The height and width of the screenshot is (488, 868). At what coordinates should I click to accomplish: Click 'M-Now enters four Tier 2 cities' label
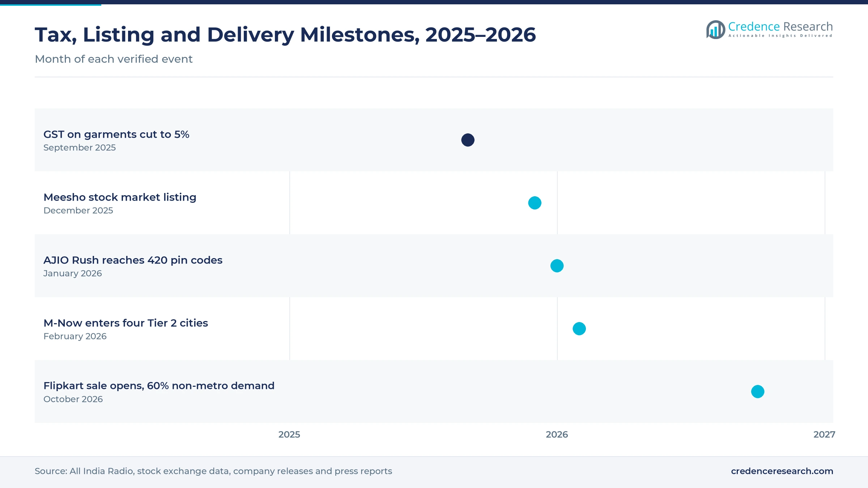coord(125,323)
